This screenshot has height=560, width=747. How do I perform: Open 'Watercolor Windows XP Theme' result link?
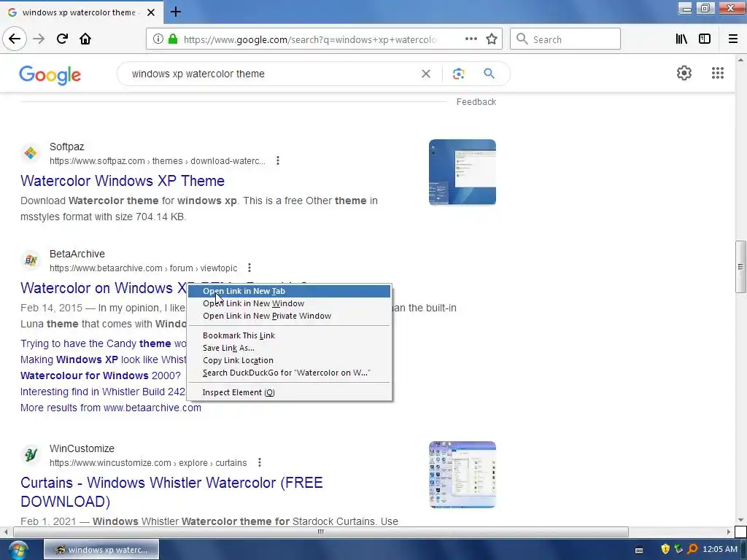coord(123,181)
